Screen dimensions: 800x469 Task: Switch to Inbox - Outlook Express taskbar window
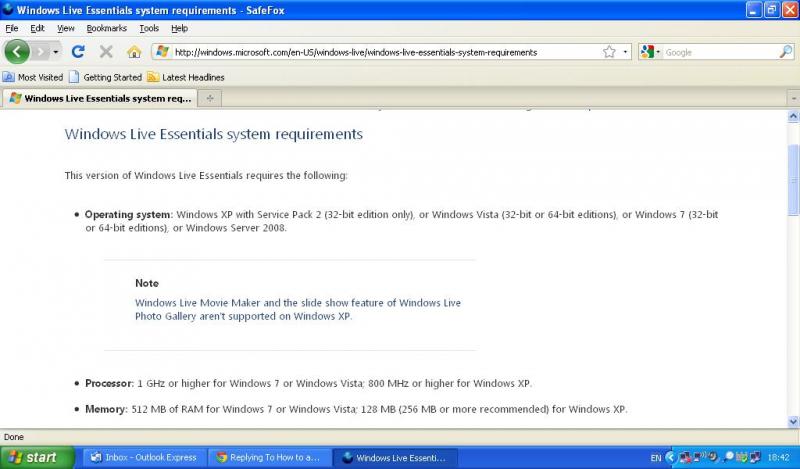click(144, 457)
